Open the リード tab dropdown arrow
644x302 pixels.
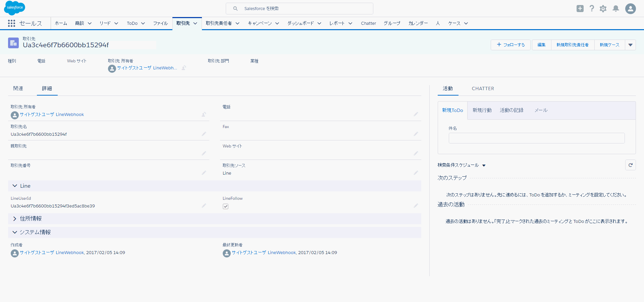pos(116,23)
